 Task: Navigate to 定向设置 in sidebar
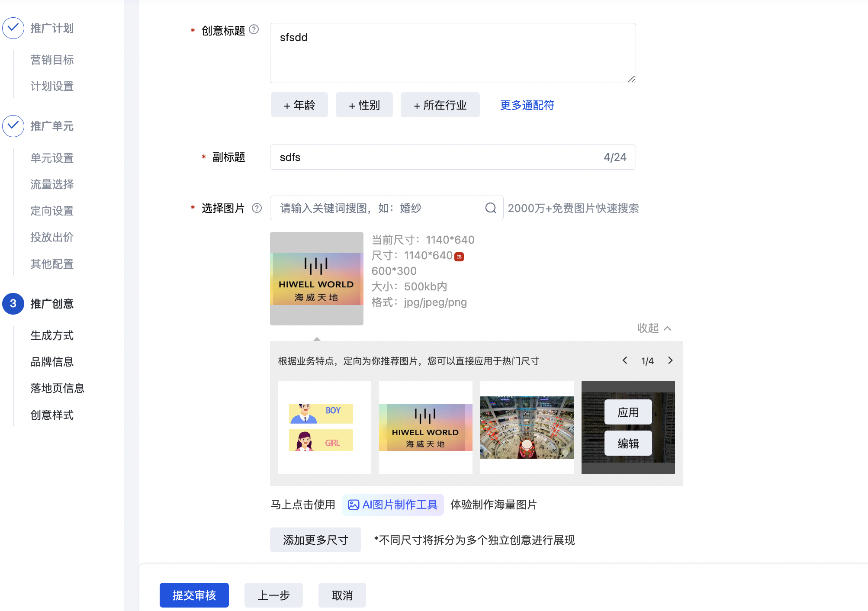52,211
